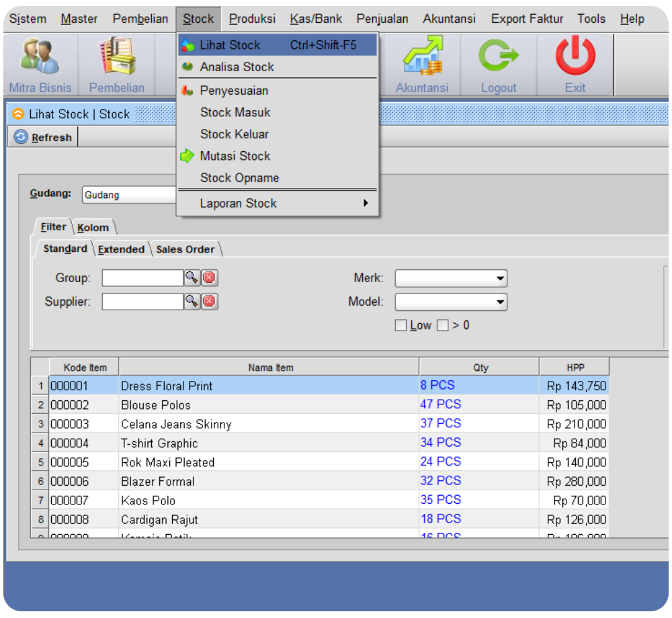672x618 pixels.
Task: Select Mutasi Stock menu entry
Action: pos(278,157)
